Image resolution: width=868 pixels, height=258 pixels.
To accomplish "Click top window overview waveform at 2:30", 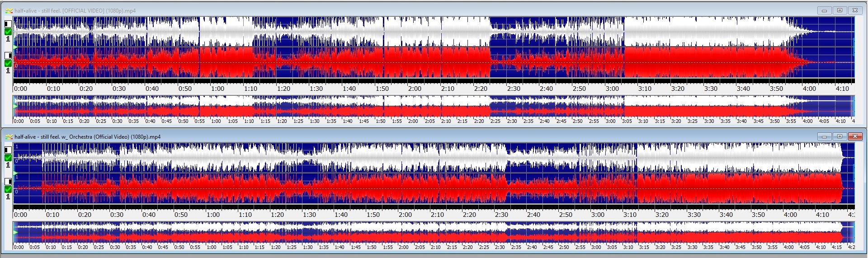I will pyautogui.click(x=512, y=108).
